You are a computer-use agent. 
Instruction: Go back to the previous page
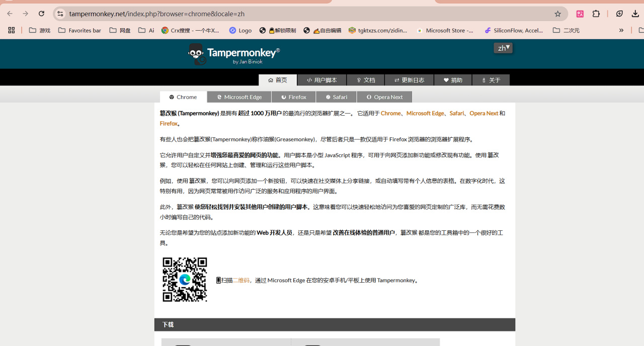point(10,14)
